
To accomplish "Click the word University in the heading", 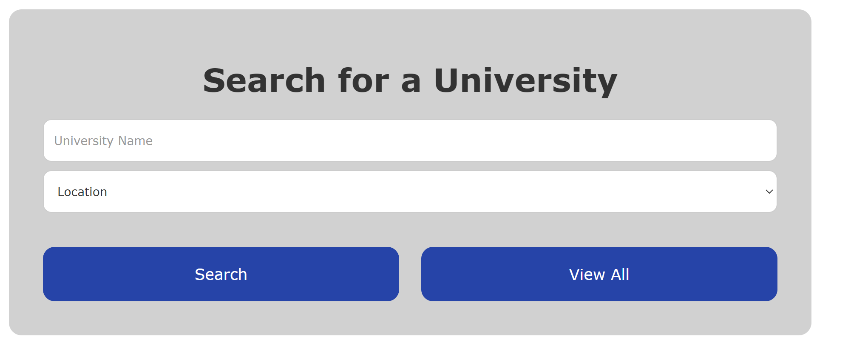I will click(x=525, y=81).
